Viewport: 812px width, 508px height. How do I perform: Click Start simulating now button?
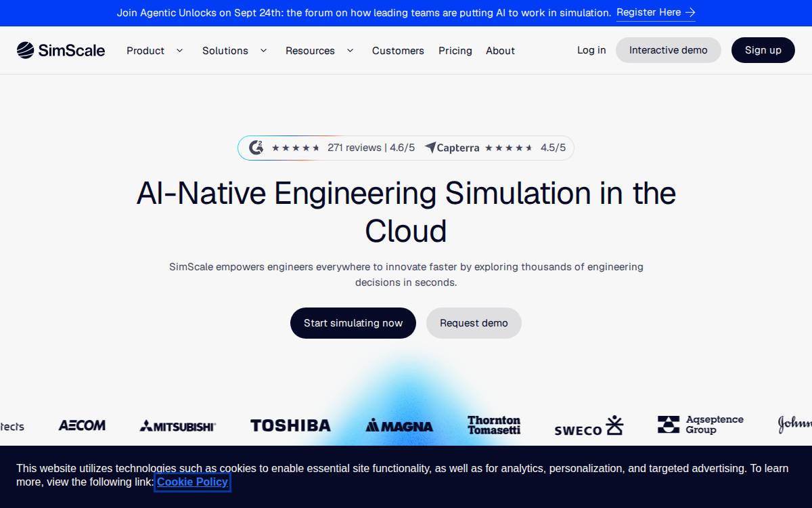pos(353,323)
